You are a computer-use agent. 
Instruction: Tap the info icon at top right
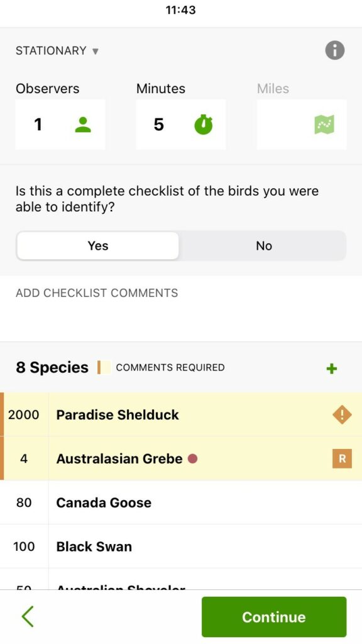point(335,50)
